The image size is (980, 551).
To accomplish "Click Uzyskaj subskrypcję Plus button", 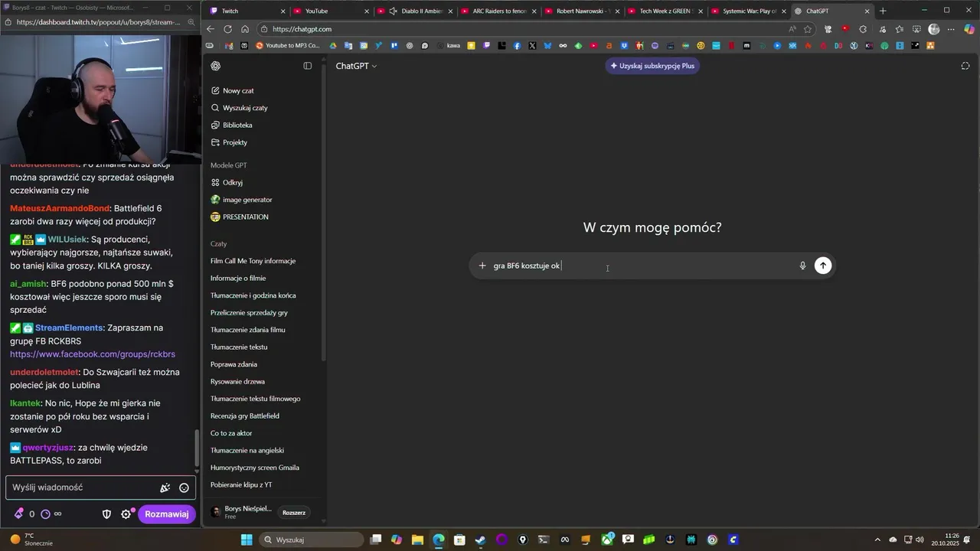I will coord(652,66).
